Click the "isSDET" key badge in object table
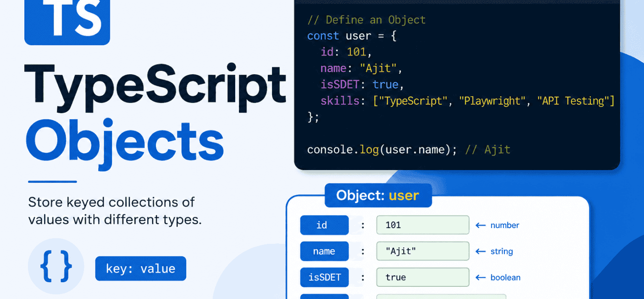 pyautogui.click(x=324, y=278)
